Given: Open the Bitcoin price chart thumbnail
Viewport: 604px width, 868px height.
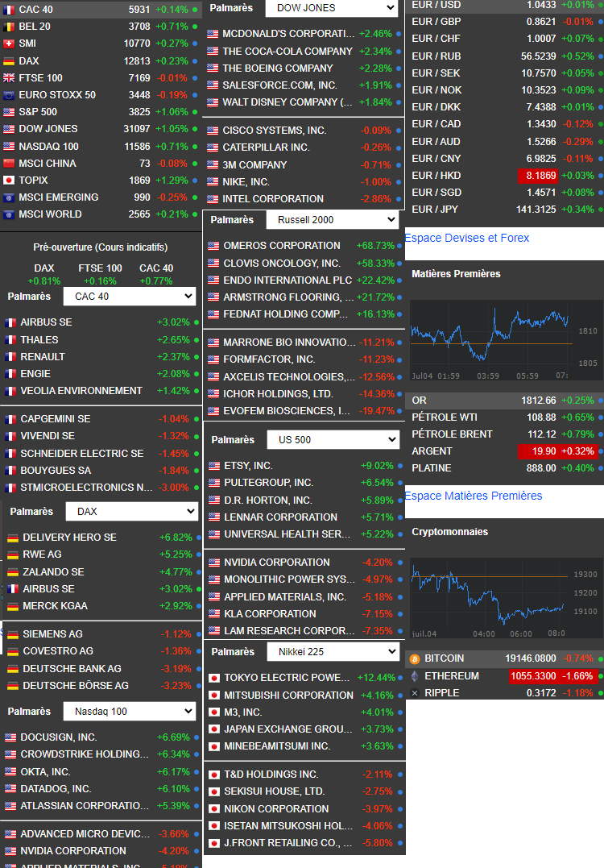Looking at the screenshot, I should 506,598.
